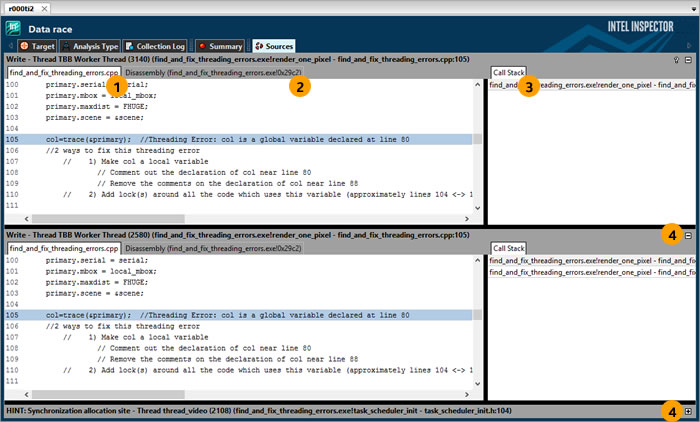The height and width of the screenshot is (422, 700).
Task: Select Call Stack tab in Thread 2580 pane
Action: pyautogui.click(x=508, y=248)
